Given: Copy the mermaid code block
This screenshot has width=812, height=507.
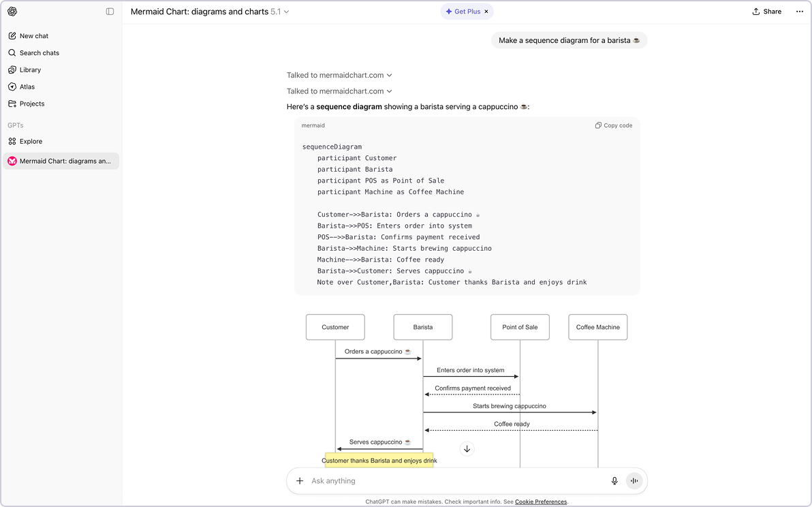Looking at the screenshot, I should tap(613, 125).
